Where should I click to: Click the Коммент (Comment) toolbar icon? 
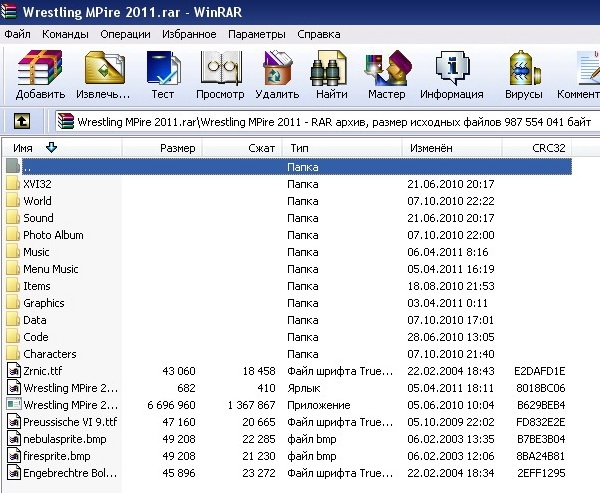tap(589, 68)
